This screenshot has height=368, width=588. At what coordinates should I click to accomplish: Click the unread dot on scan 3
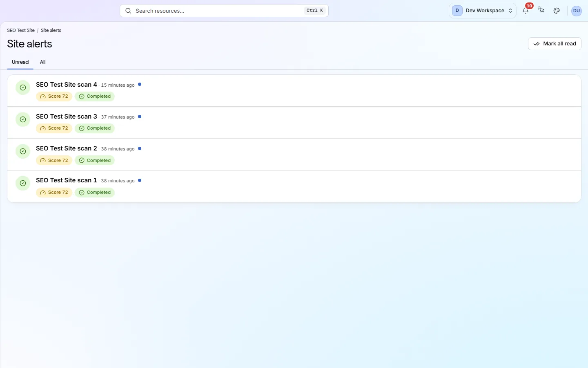[x=140, y=117]
